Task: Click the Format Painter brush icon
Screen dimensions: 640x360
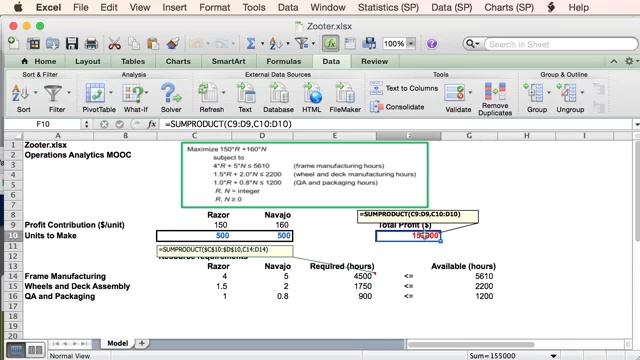Action: 173,43
